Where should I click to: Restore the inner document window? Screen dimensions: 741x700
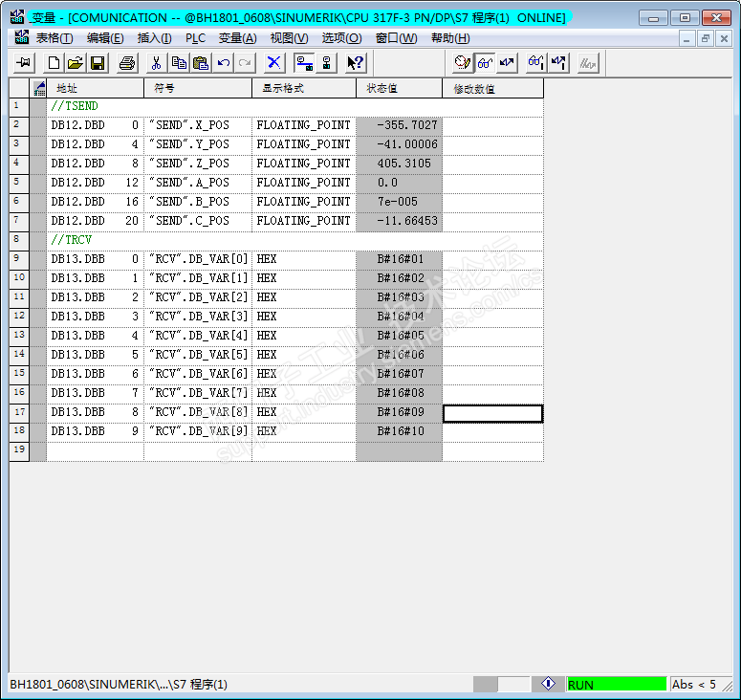click(705, 38)
